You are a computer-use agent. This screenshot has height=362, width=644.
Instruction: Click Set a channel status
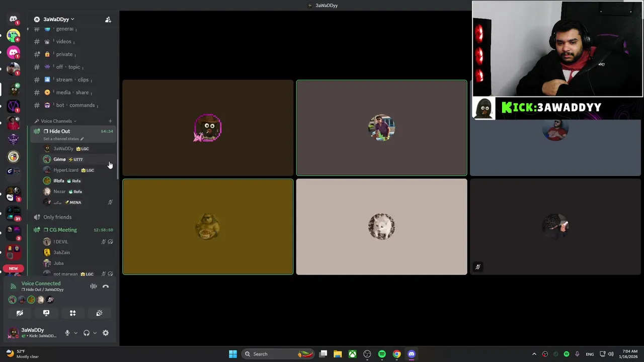pos(63,139)
